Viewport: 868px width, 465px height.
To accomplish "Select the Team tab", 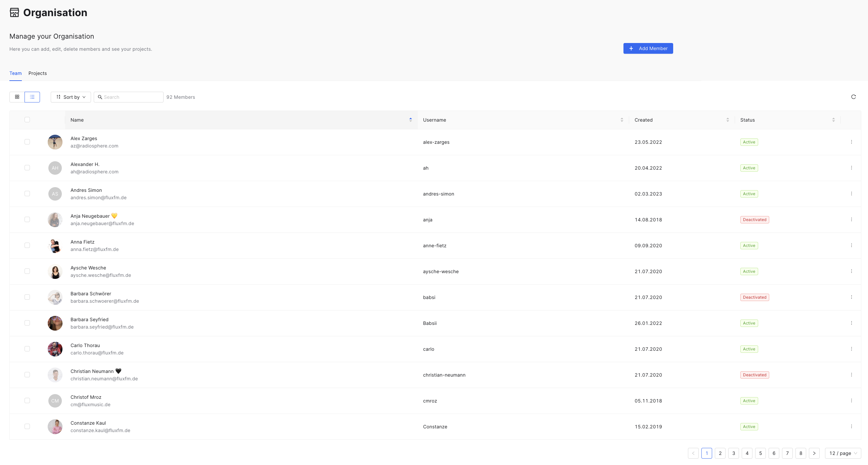I will click(15, 73).
